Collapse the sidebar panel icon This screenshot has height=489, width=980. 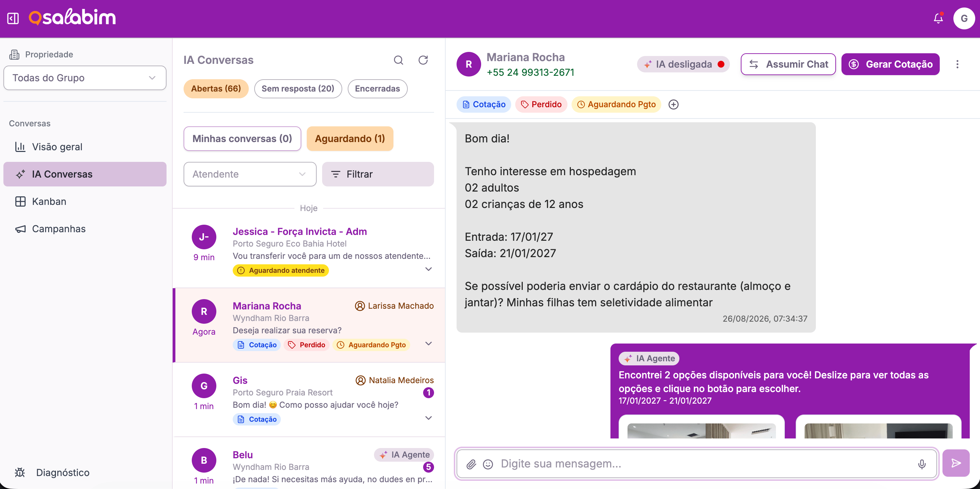(x=13, y=18)
